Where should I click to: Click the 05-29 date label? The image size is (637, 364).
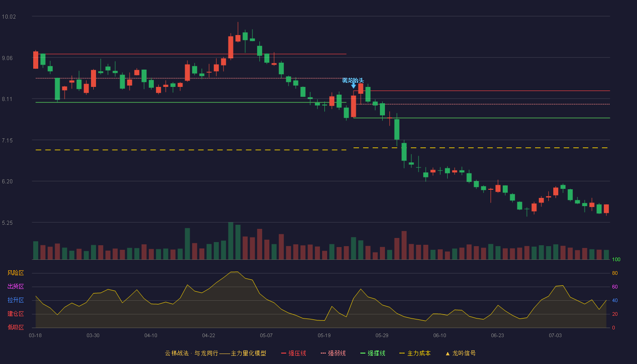click(382, 335)
